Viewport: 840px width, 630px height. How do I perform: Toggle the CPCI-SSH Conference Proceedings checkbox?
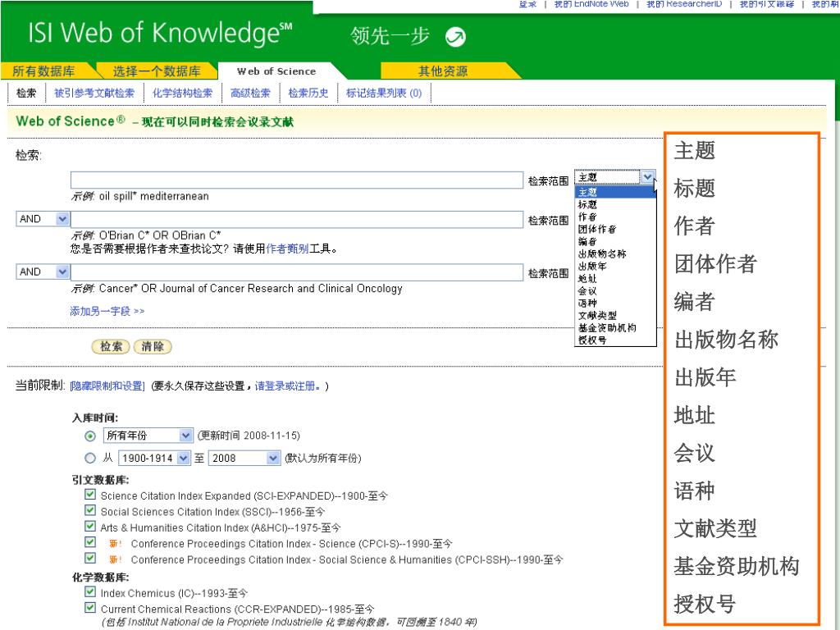click(90, 558)
